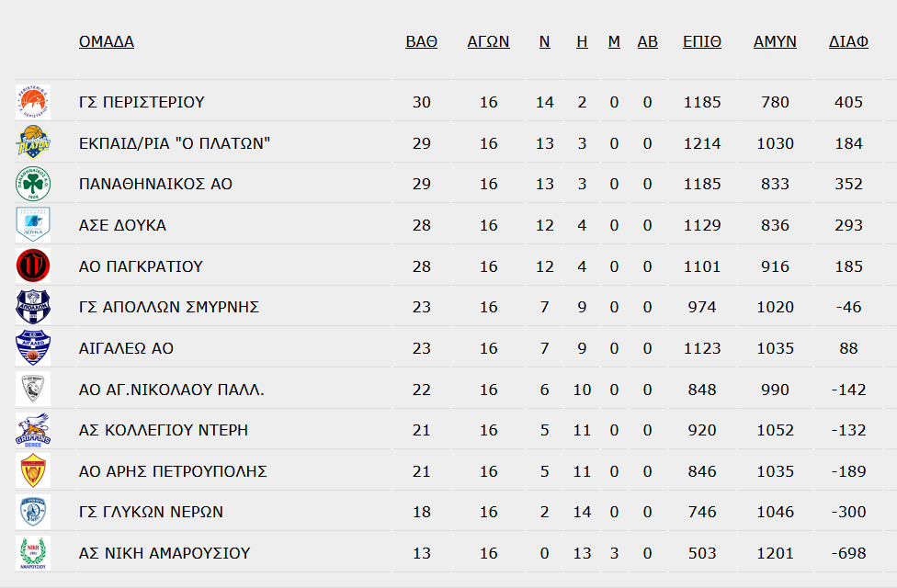Click the ΑΒ column header
The width and height of the screenshot is (897, 588).
648,41
